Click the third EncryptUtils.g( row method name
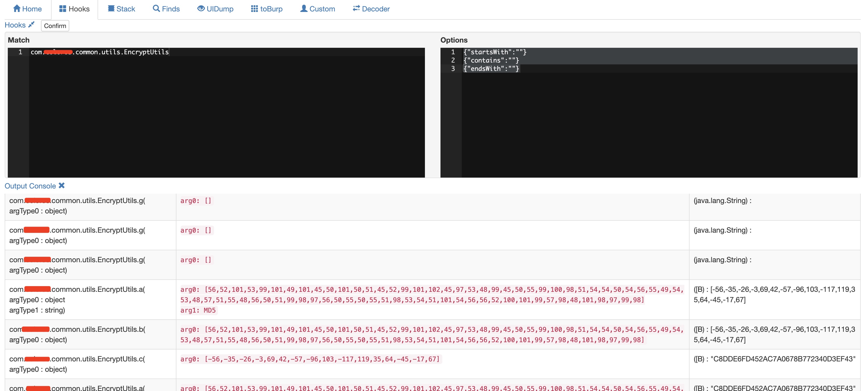 pos(77,259)
